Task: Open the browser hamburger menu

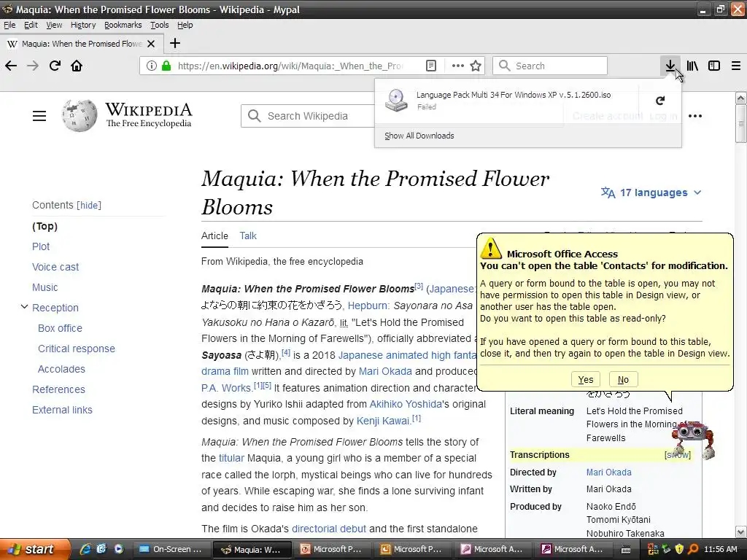Action: click(x=736, y=66)
